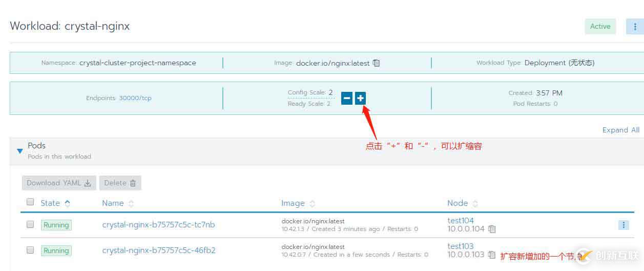Open pod crystal-nginx-b75757c5c-46fb2
Screen dimensions: 644x271
click(158, 250)
